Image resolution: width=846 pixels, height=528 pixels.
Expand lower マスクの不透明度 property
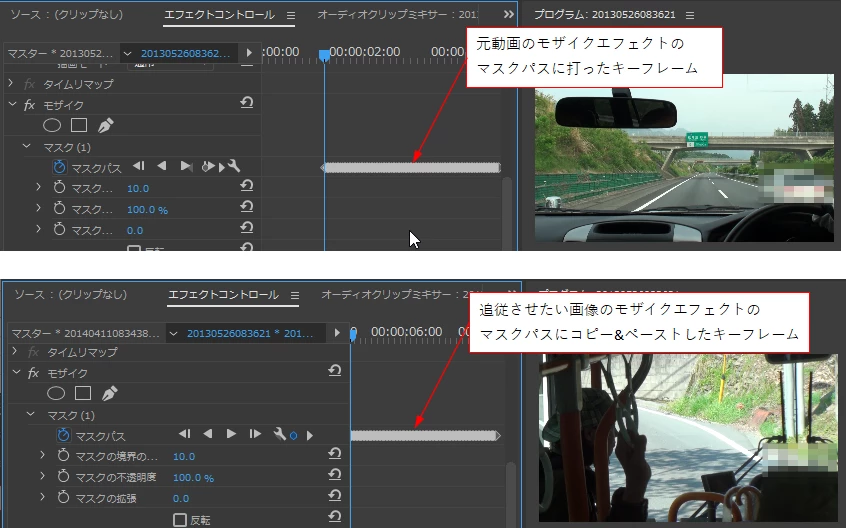[42, 476]
